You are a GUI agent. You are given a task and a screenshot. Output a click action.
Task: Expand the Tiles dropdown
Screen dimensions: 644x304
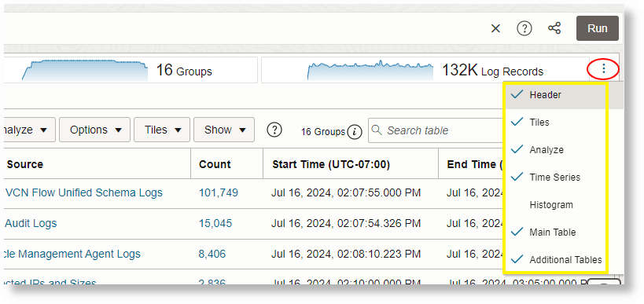[162, 130]
